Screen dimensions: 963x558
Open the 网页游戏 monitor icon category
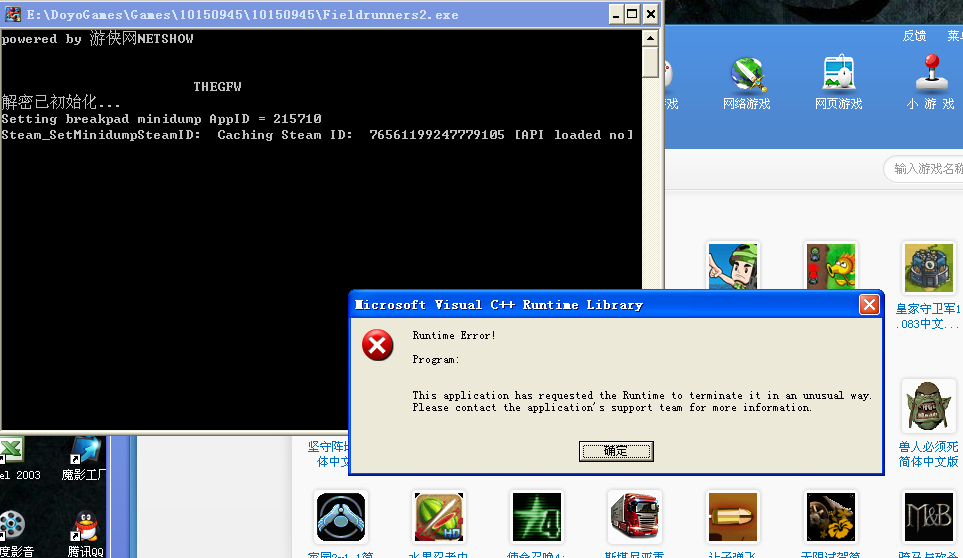(839, 73)
